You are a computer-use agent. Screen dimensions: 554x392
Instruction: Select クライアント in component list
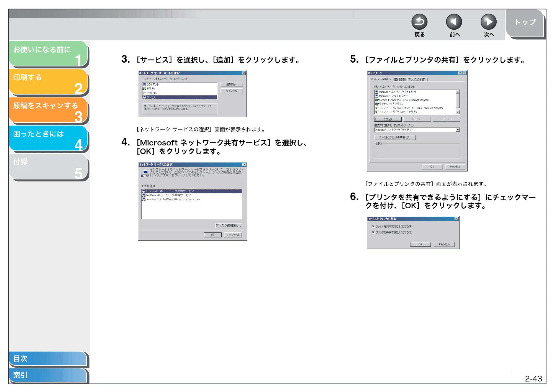click(x=179, y=84)
